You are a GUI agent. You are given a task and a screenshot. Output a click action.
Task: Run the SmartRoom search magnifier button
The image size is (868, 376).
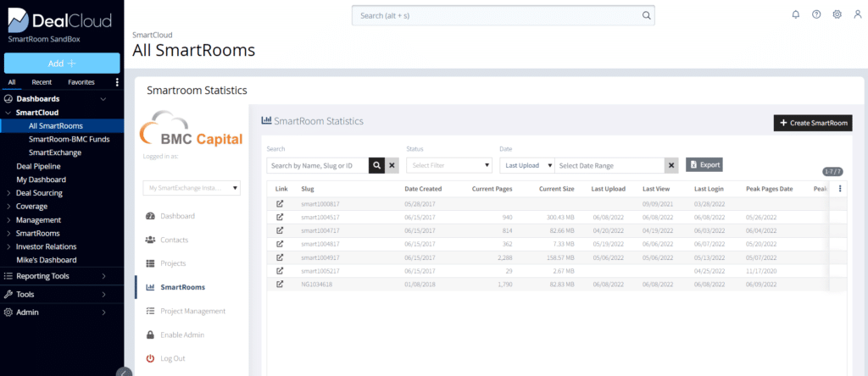[x=376, y=165]
